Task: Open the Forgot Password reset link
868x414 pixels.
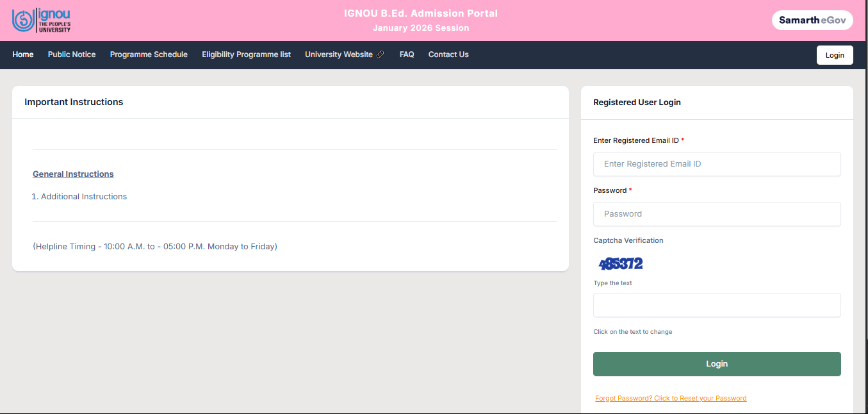Action: 671,397
